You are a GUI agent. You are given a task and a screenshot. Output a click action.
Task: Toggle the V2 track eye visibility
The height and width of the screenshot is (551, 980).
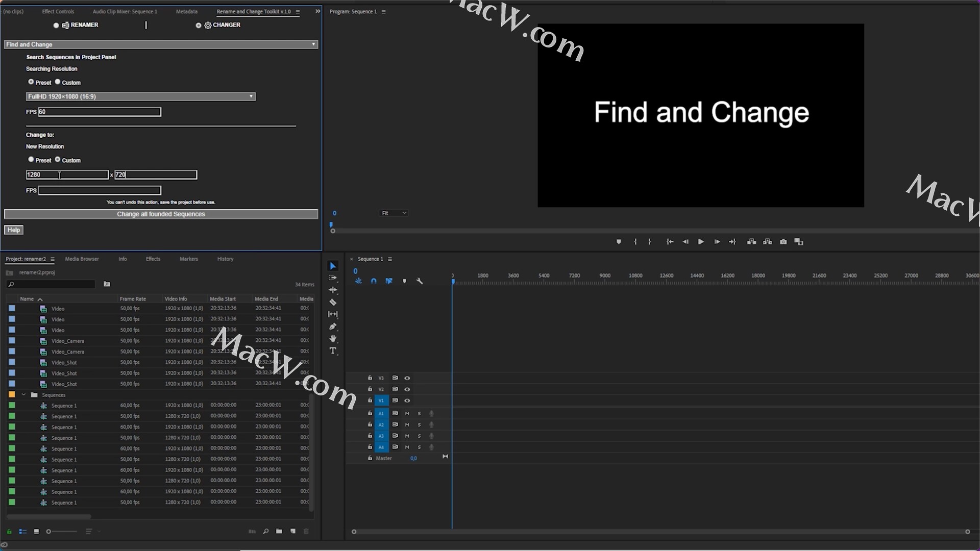click(x=407, y=389)
